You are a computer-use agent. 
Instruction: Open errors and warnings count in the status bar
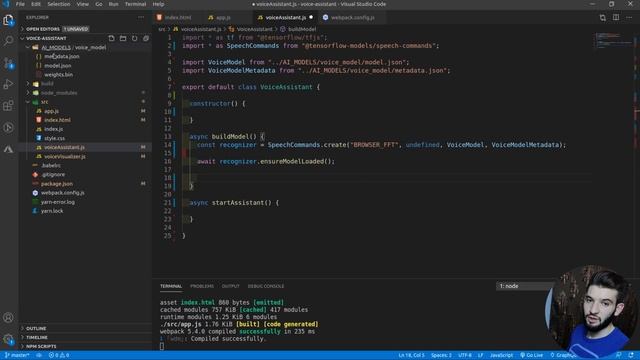click(x=59, y=355)
